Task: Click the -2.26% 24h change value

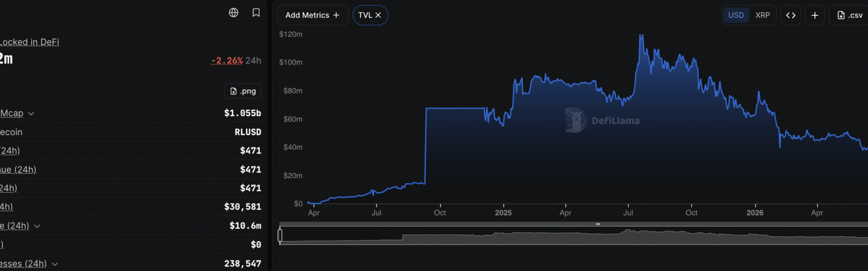Action: (227, 61)
